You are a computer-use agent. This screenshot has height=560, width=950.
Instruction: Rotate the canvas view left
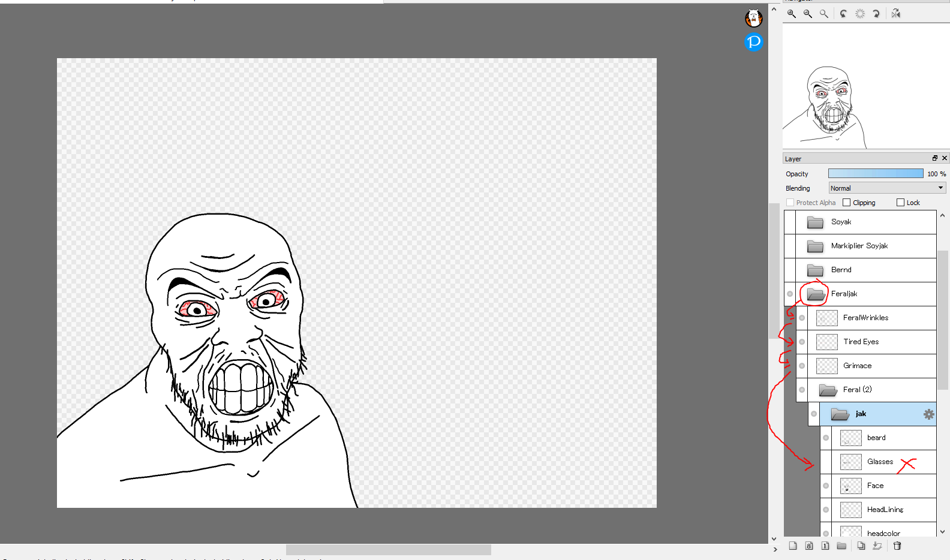843,14
